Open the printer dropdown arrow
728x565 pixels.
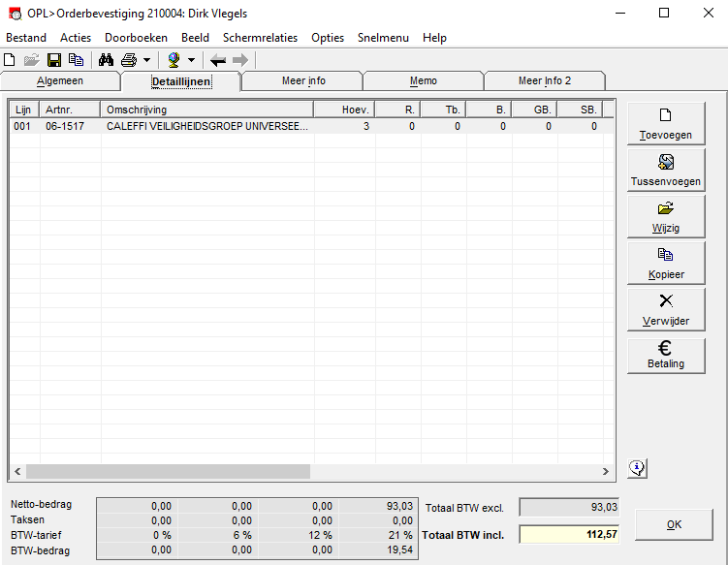(146, 60)
